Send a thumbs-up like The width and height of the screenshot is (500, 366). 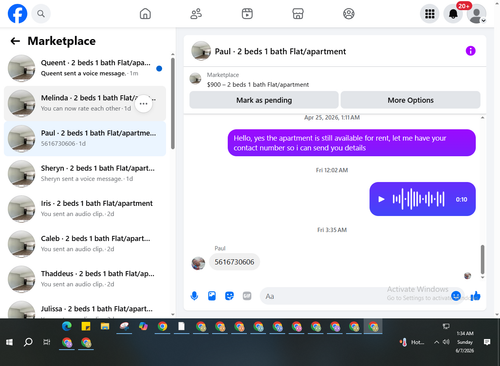click(476, 296)
